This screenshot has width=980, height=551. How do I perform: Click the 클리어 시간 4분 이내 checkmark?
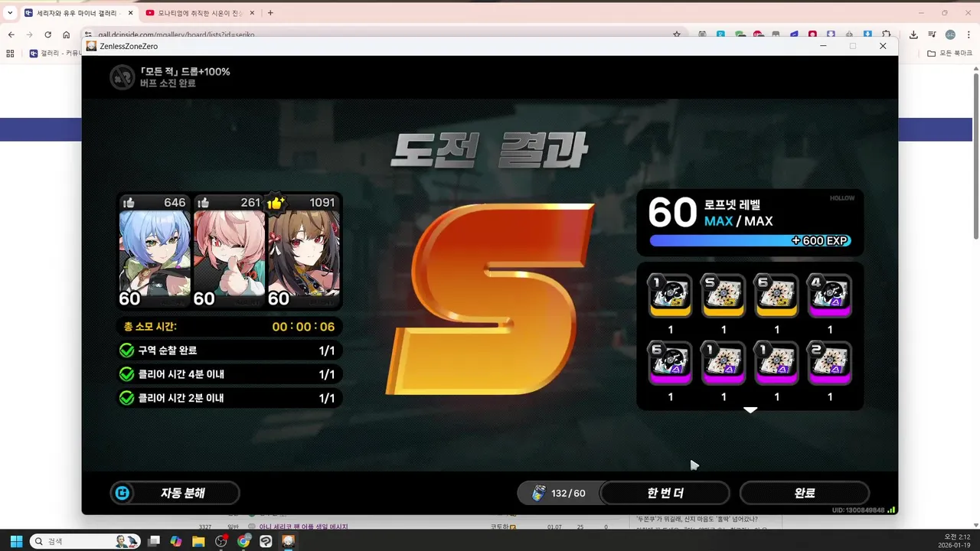(127, 374)
